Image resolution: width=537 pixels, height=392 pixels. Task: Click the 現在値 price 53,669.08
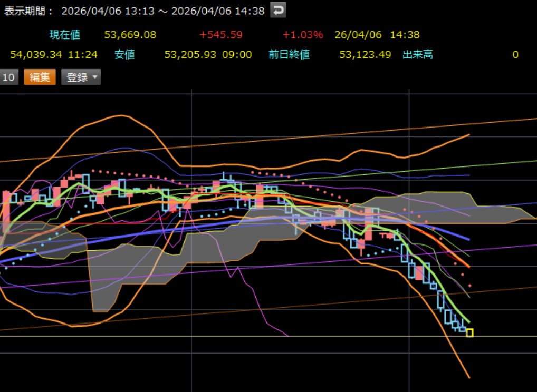pos(130,35)
